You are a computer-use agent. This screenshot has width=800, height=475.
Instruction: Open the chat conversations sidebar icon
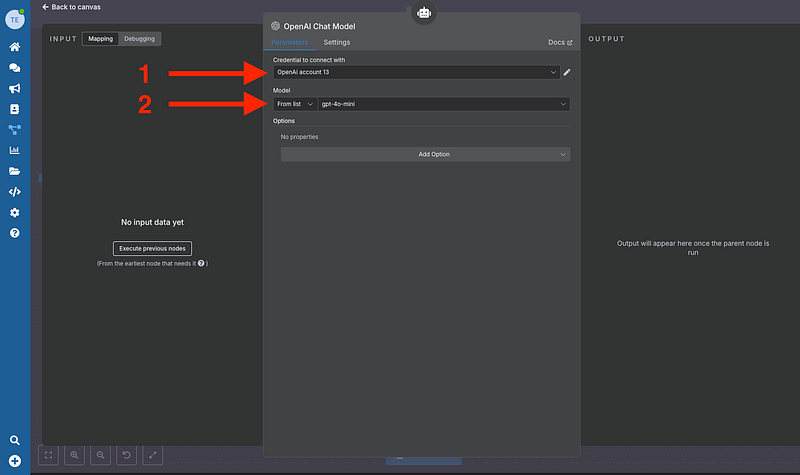[15, 68]
